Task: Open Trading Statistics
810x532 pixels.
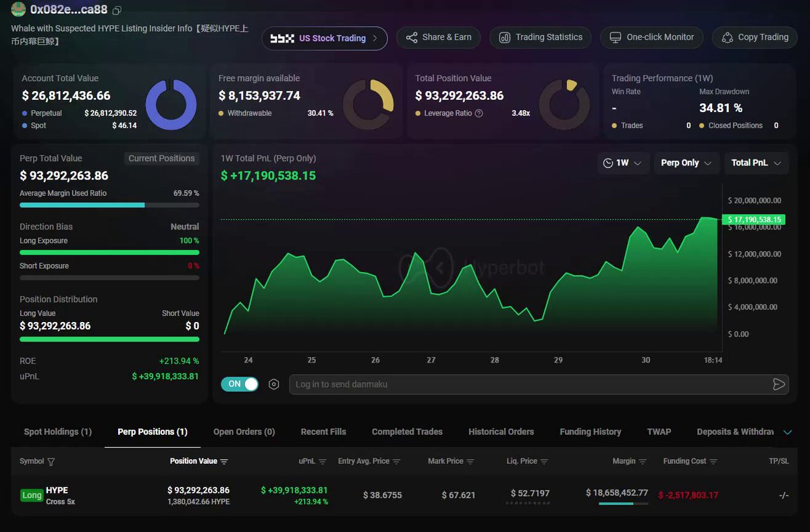Action: pos(540,37)
